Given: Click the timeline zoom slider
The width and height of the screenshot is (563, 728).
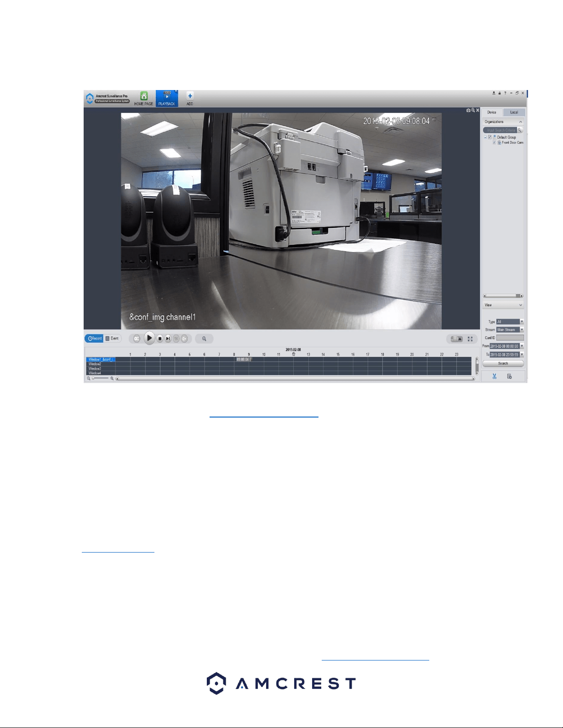Looking at the screenshot, I should click(100, 378).
